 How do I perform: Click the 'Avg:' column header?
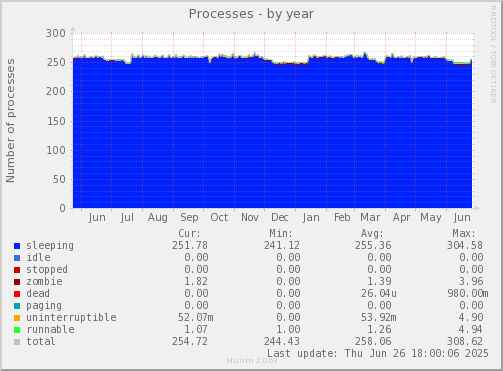tap(372, 234)
